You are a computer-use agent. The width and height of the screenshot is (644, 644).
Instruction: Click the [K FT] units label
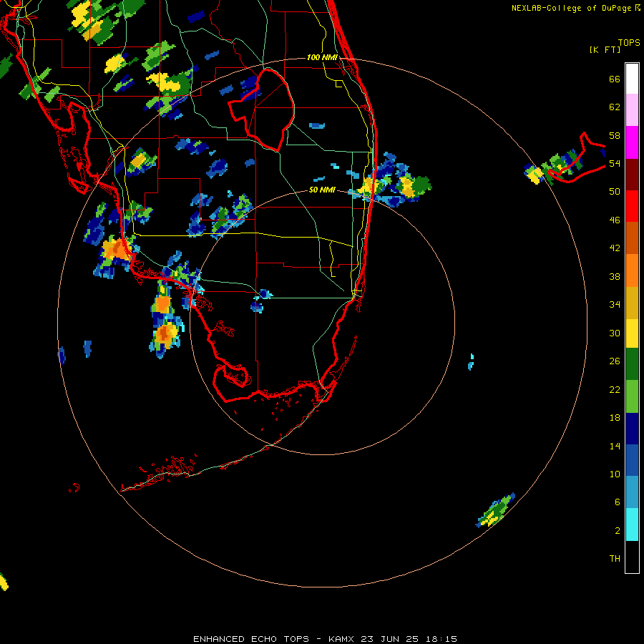[x=605, y=50]
